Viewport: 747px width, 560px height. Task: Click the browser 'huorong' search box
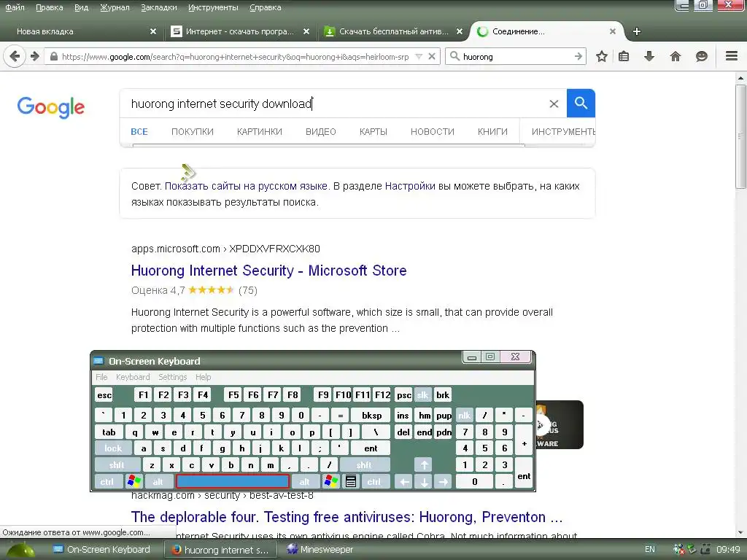click(516, 56)
